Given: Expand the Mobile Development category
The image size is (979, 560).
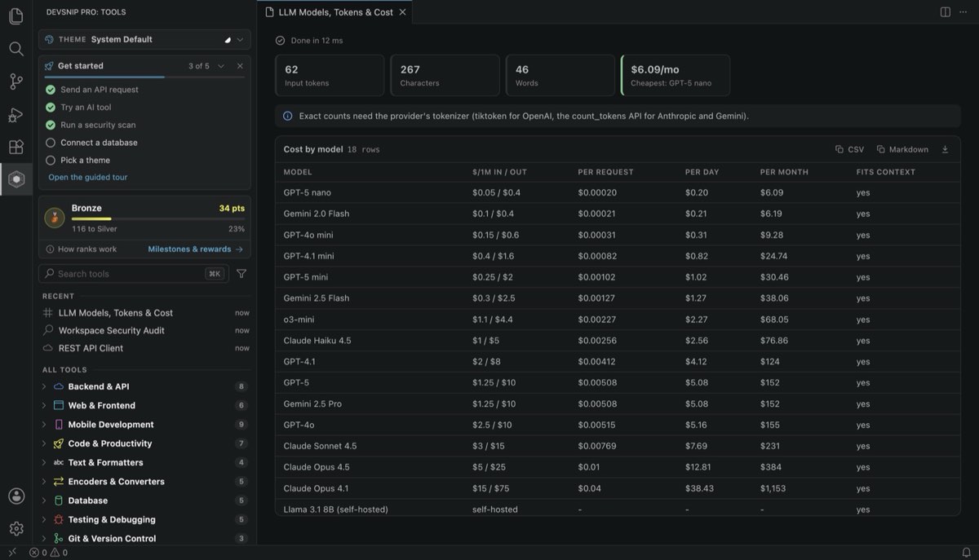Looking at the screenshot, I should (144, 425).
